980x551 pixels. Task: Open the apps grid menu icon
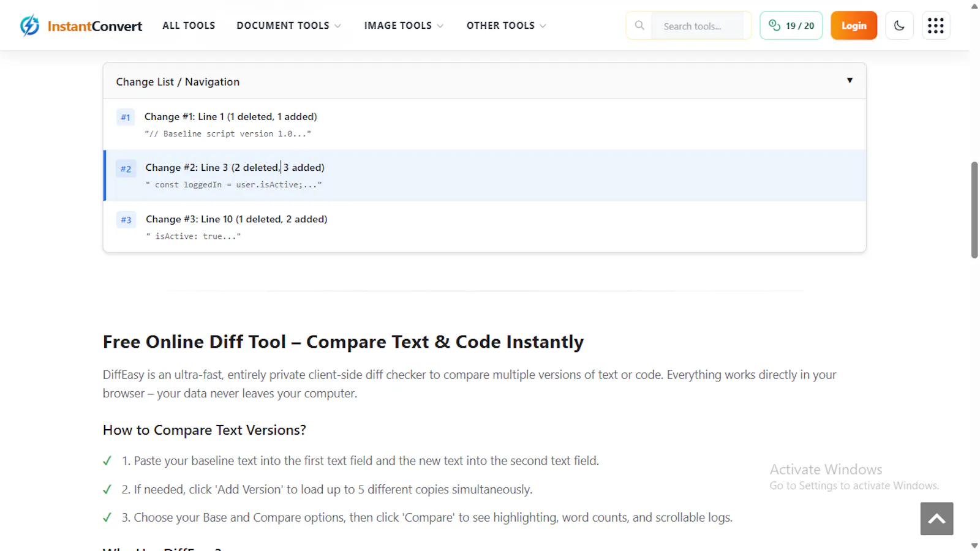coord(936,26)
